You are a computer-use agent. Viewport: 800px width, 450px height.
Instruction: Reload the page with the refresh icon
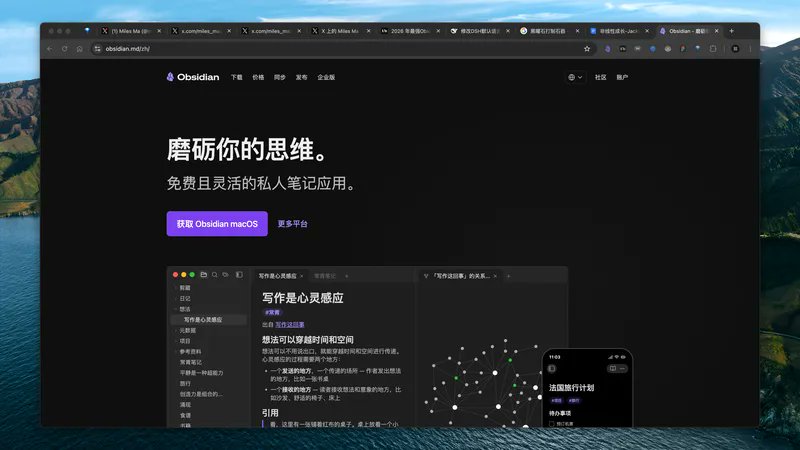coord(64,48)
